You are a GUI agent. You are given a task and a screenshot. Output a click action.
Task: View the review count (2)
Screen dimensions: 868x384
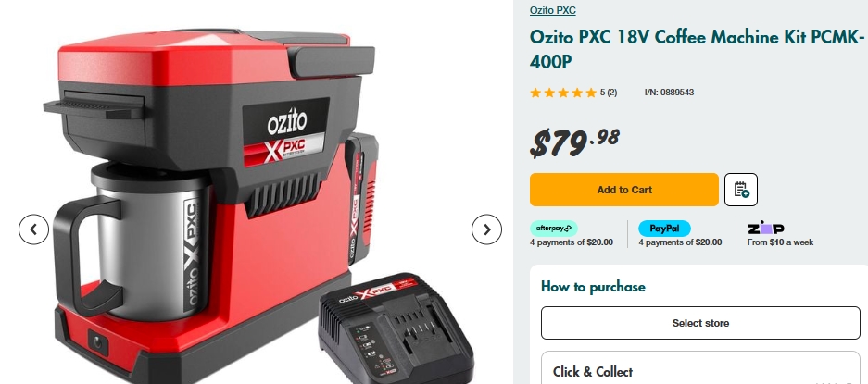click(x=611, y=93)
